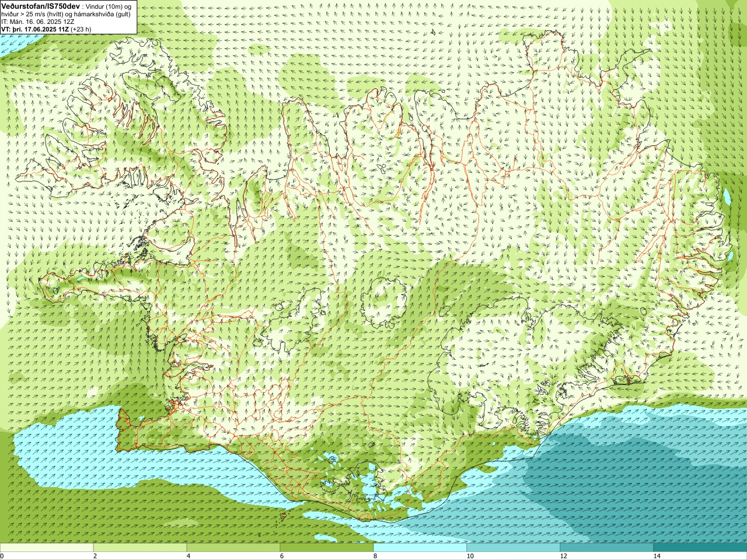Click the Veðurstofan/IS750dev title text
747x560 pixels.
[x=41, y=5]
